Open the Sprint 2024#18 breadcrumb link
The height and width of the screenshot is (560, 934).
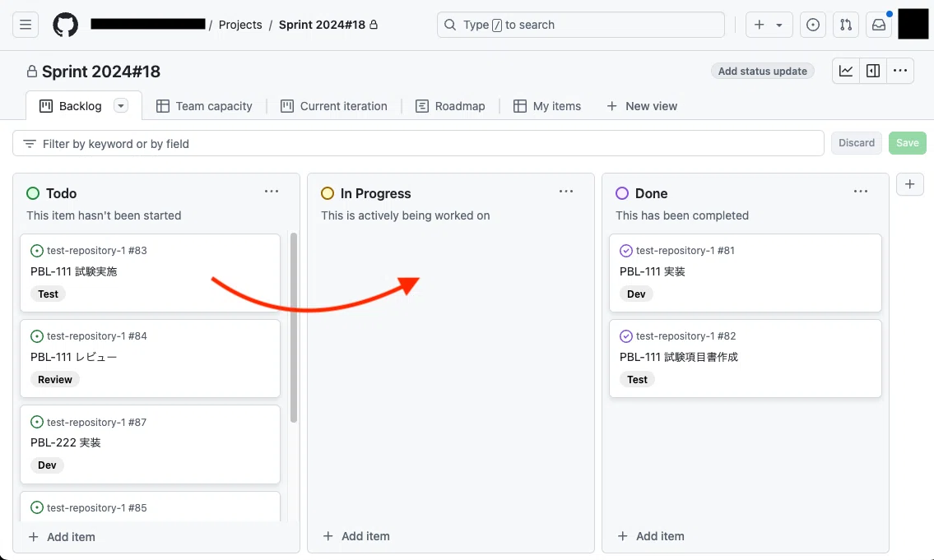pyautogui.click(x=323, y=25)
